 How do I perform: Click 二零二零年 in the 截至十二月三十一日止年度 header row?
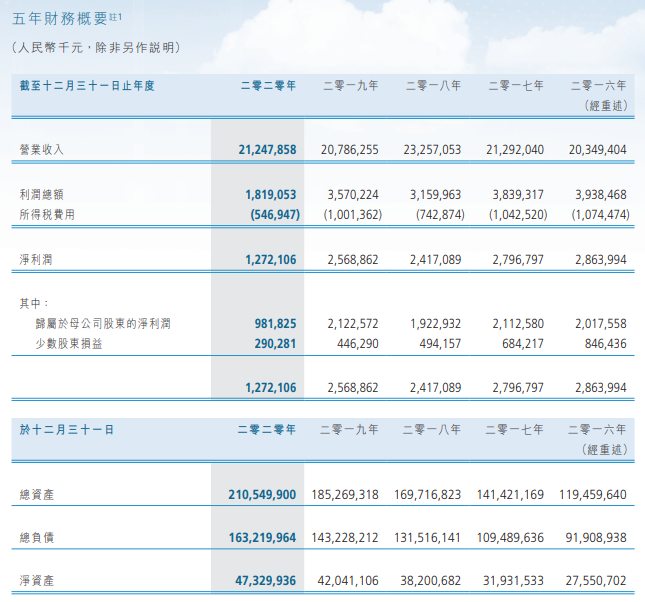click(268, 86)
